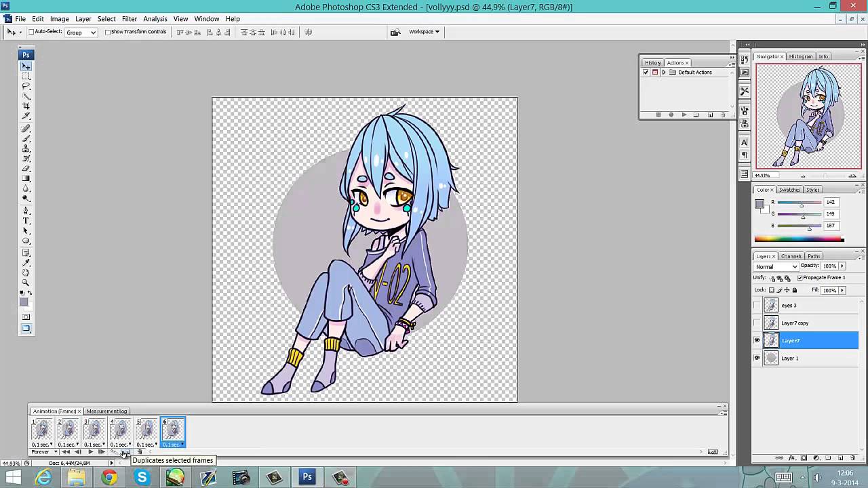
Task: Create new fill or adjustment layer
Action: [x=816, y=458]
